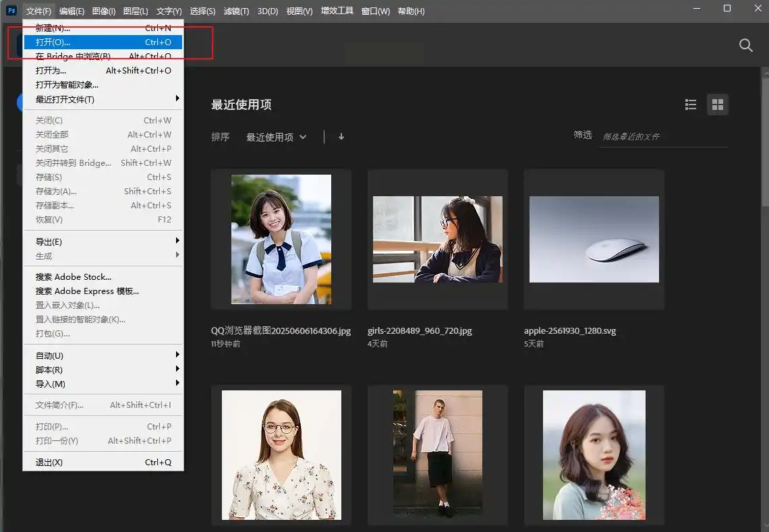Viewport: 769px width, 532px height.
Task: Open the girls-2208489_960_720.jpg thumbnail
Action: point(437,239)
